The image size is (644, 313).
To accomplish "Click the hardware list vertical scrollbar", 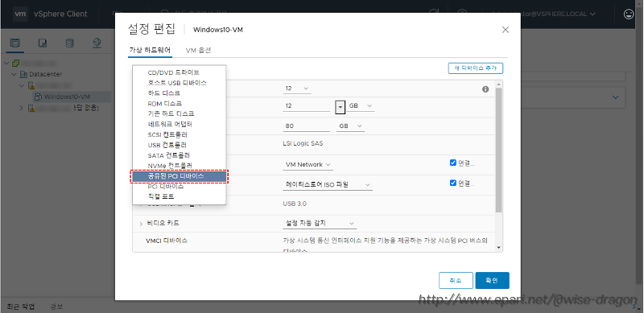I will [499, 150].
